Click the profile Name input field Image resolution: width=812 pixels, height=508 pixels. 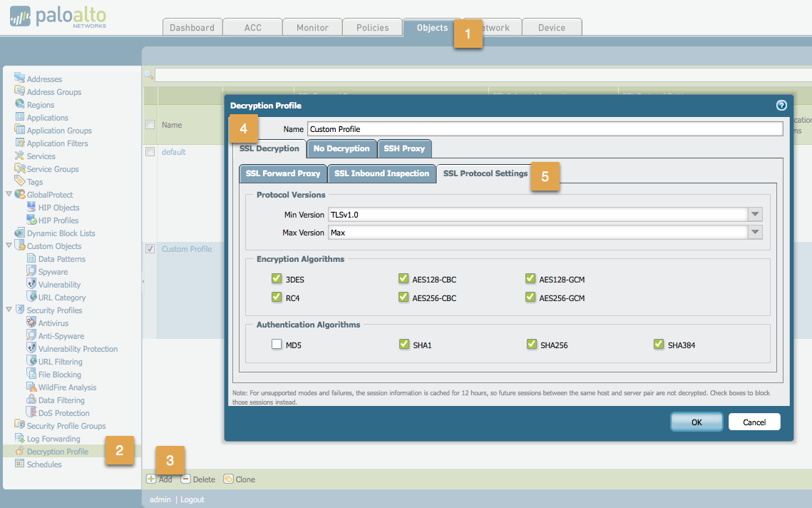pyautogui.click(x=545, y=129)
